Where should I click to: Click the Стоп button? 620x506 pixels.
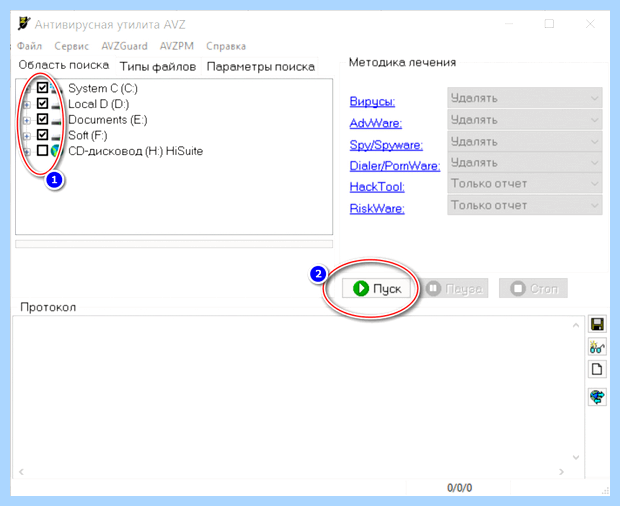pyautogui.click(x=533, y=289)
